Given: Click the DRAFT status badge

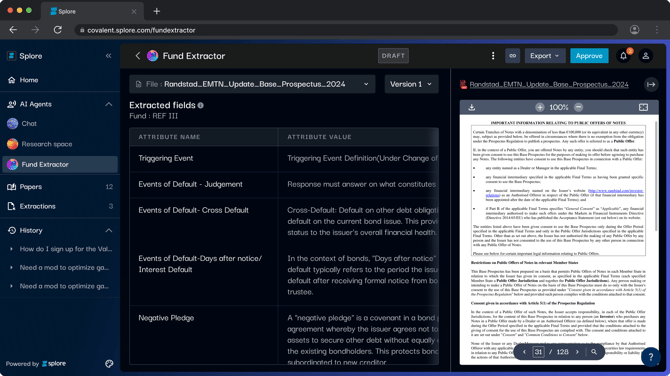Looking at the screenshot, I should point(393,56).
